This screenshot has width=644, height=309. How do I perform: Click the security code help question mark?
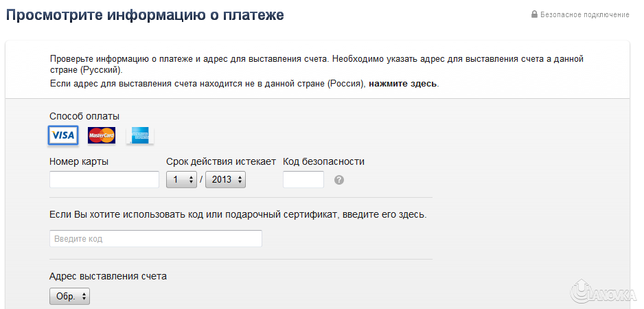click(x=339, y=180)
